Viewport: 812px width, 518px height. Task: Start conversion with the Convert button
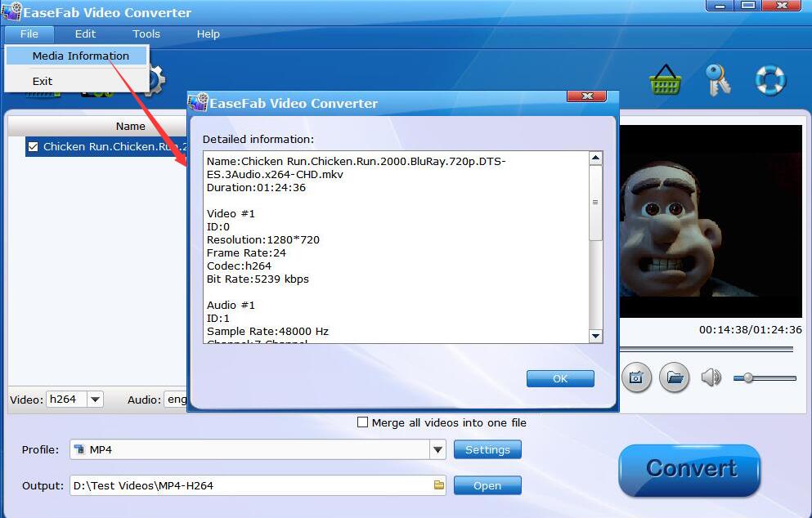point(690,469)
